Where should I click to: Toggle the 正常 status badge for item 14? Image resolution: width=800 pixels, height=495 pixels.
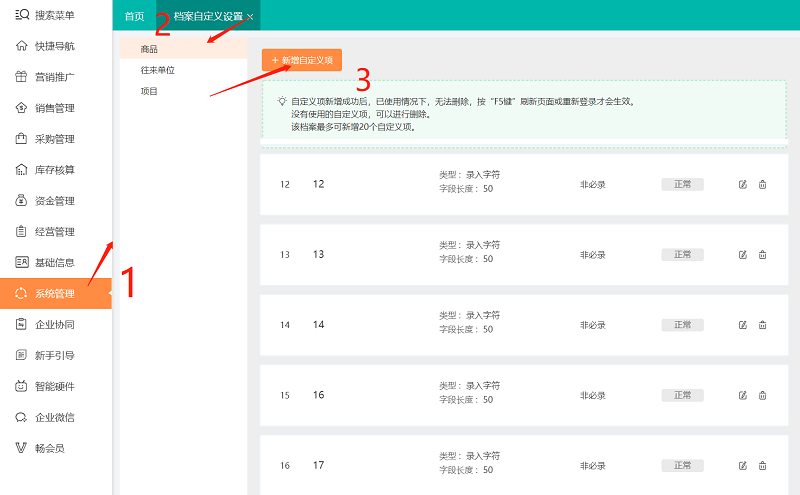point(682,325)
